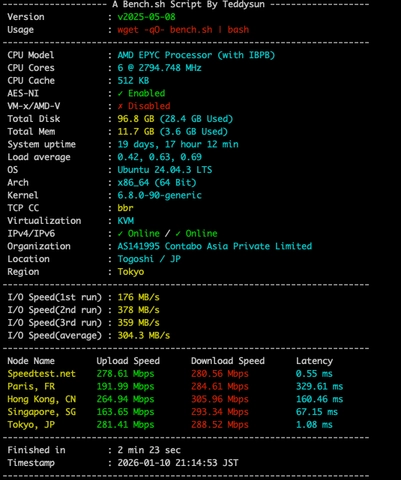Click the version v2025-05-08 text
This screenshot has width=401, height=480.
(146, 17)
